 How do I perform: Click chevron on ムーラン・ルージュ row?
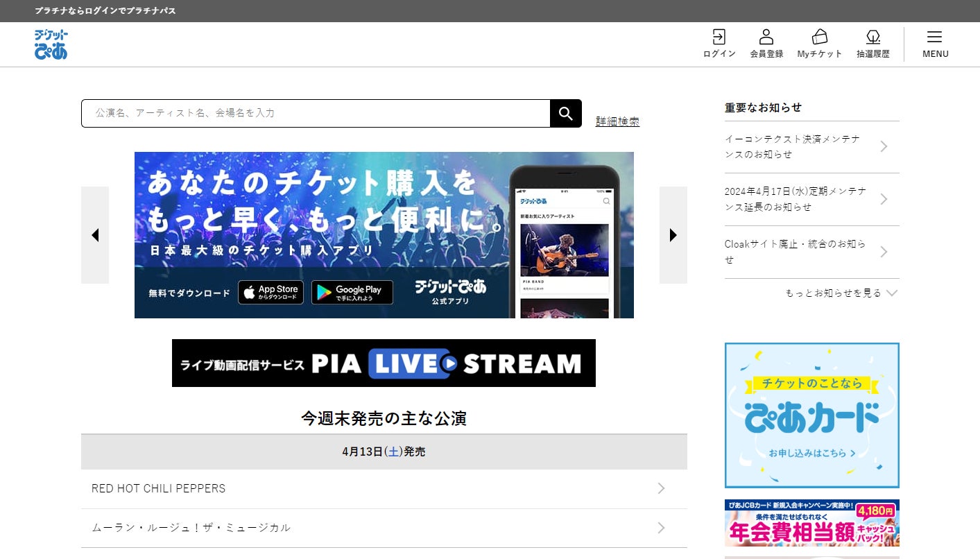(661, 528)
